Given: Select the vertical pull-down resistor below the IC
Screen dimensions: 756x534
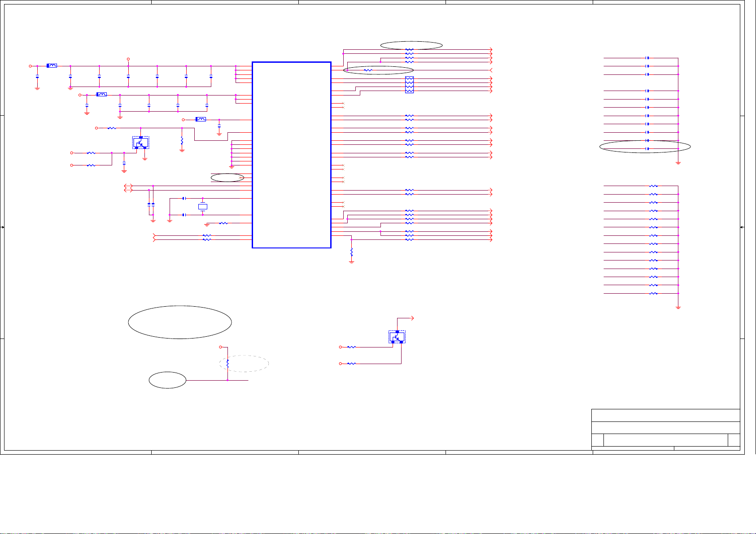Looking at the screenshot, I should tap(352, 251).
